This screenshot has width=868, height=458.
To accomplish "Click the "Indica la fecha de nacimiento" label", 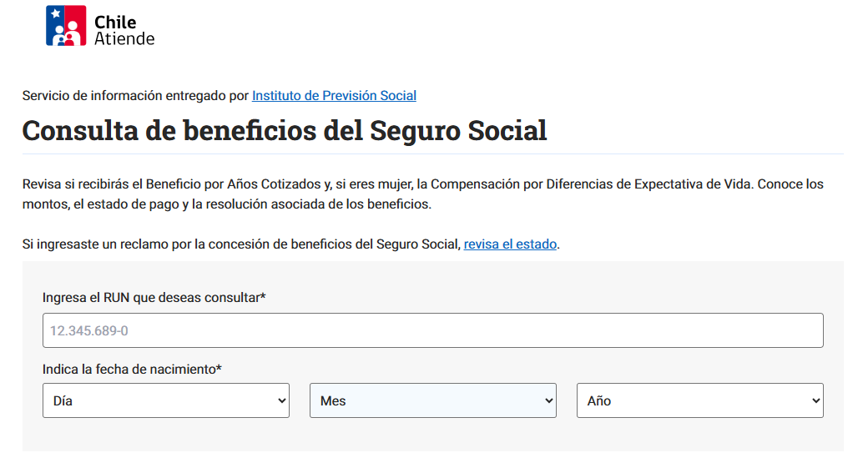I will click(132, 369).
